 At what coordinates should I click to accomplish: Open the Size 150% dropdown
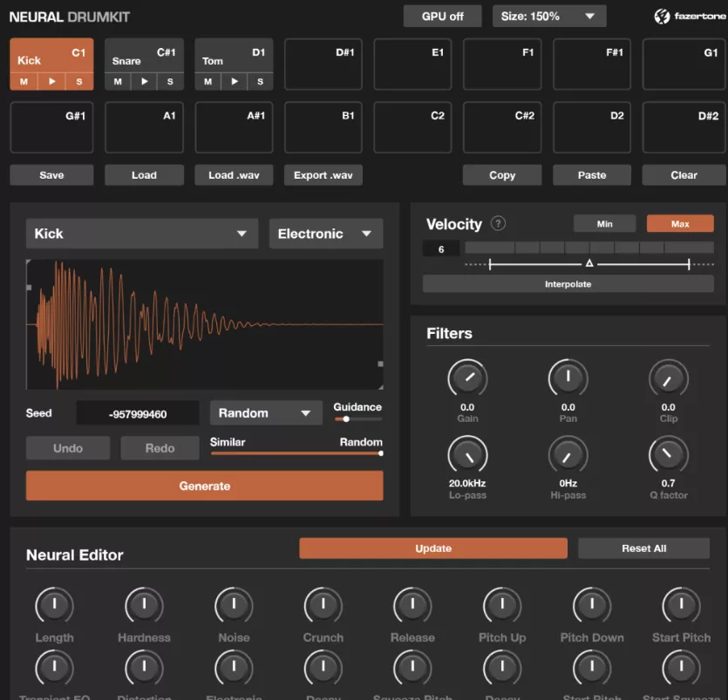point(549,17)
